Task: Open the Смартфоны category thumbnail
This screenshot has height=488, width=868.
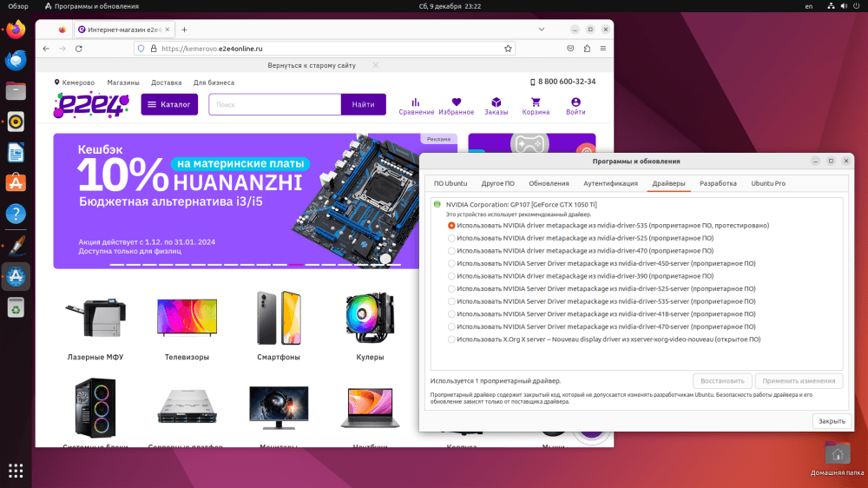Action: (x=279, y=318)
